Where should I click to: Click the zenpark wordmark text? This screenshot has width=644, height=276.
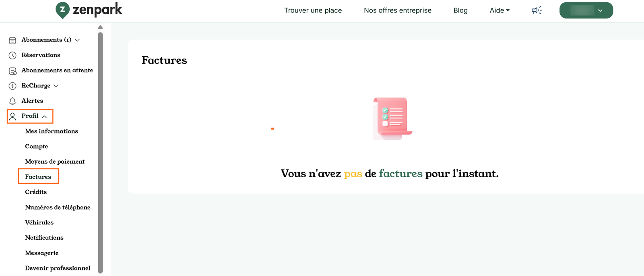coord(97,10)
